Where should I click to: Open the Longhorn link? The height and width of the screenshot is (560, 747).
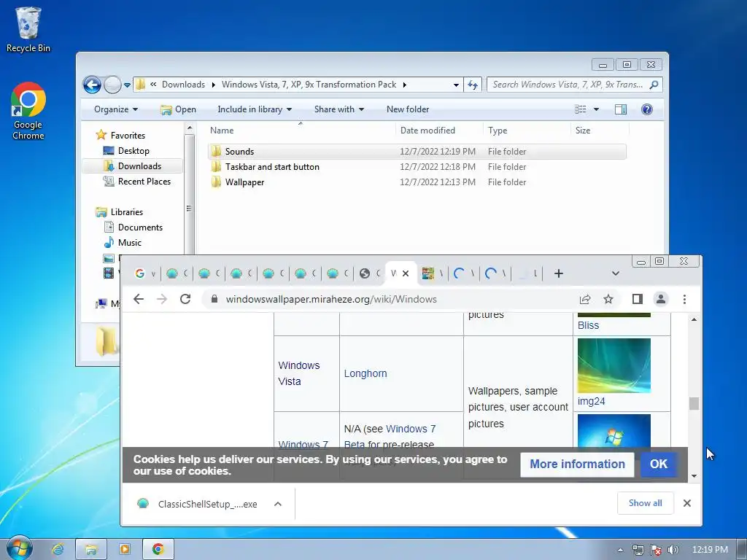[x=365, y=373]
